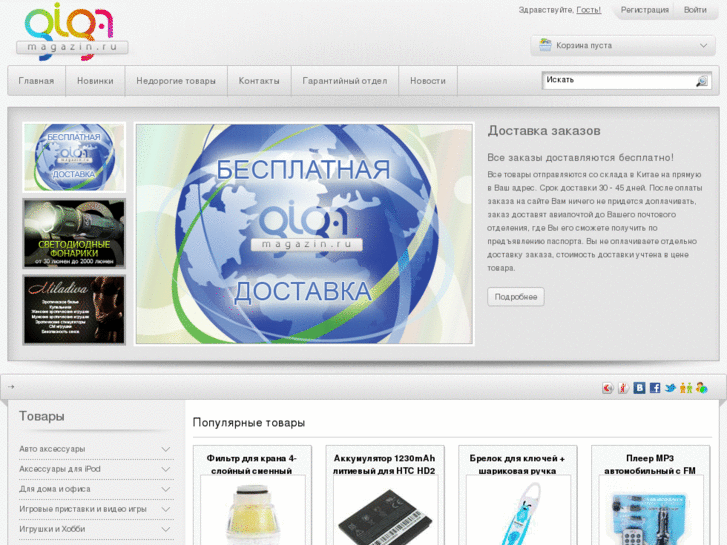The width and height of the screenshot is (727, 545).
Task: Expand Авто аксессуары category chevron
Action: point(166,449)
